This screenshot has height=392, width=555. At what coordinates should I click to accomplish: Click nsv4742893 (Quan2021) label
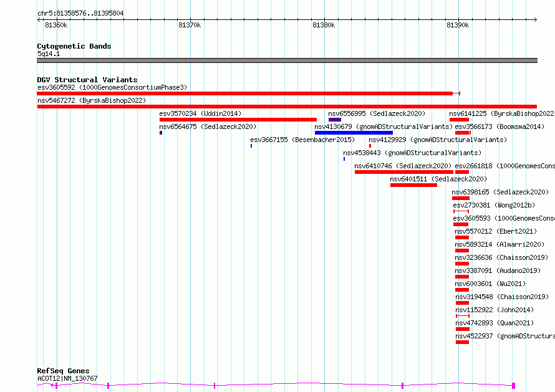(495, 323)
